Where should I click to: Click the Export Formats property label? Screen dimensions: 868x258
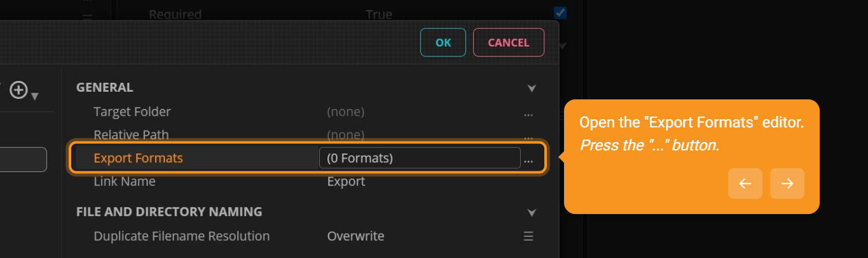point(138,158)
